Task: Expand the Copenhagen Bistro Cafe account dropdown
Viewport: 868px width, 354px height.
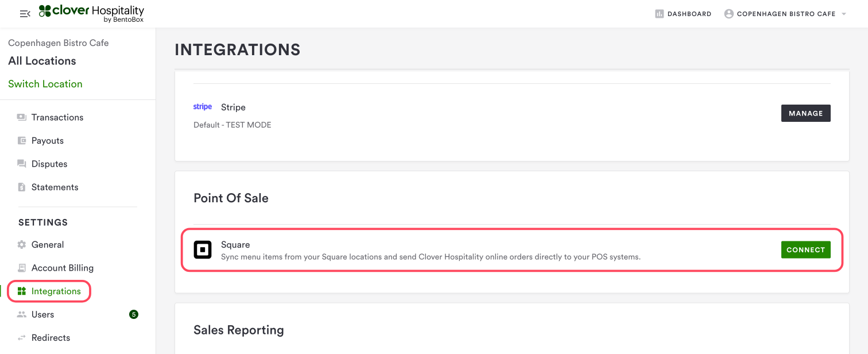Action: tap(843, 14)
